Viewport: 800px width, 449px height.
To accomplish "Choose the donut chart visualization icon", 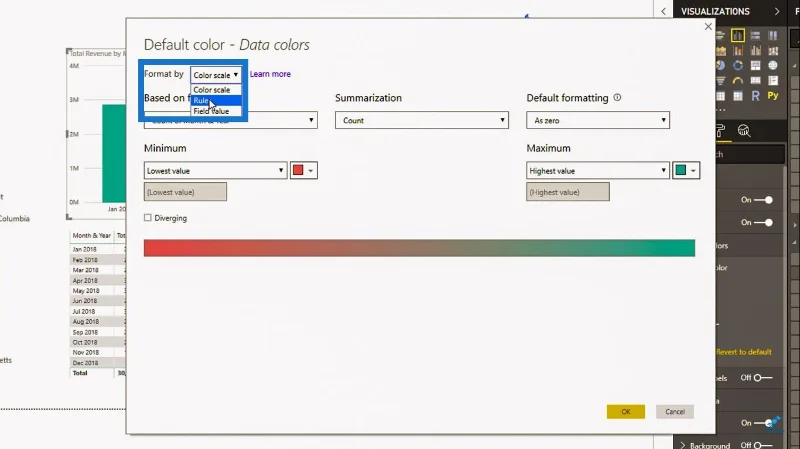I will point(738,65).
